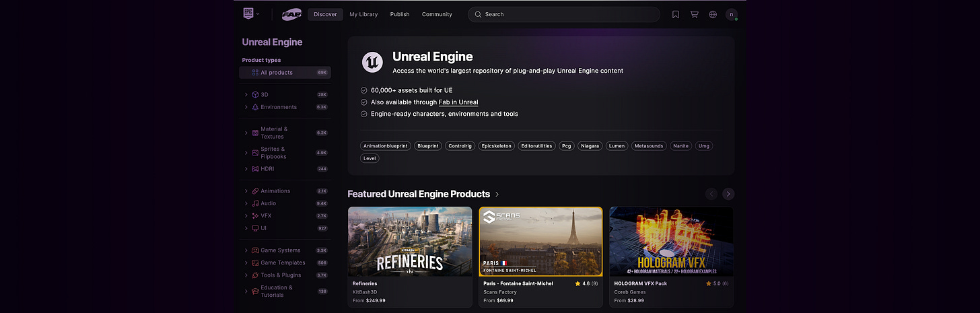
Task: Click the Material & Textures icon
Action: click(x=255, y=133)
